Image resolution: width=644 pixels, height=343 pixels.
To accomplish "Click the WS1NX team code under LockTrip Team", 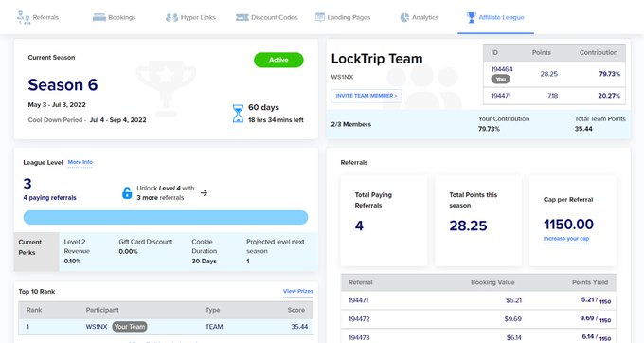I will [x=342, y=77].
